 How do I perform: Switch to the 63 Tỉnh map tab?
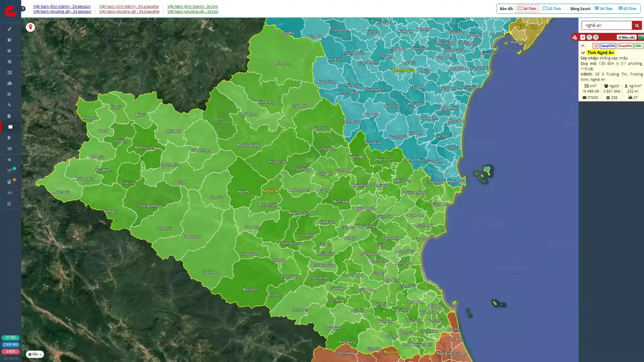coord(552,9)
